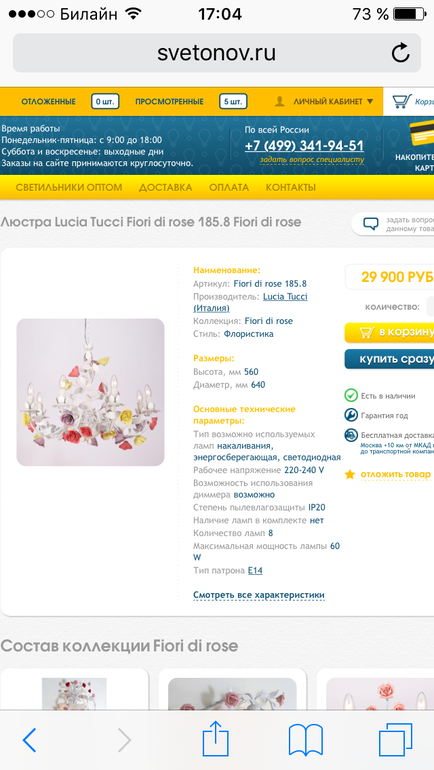This screenshot has width=434, height=770.
Task: Open the Safari share sheet icon
Action: pyautogui.click(x=216, y=738)
